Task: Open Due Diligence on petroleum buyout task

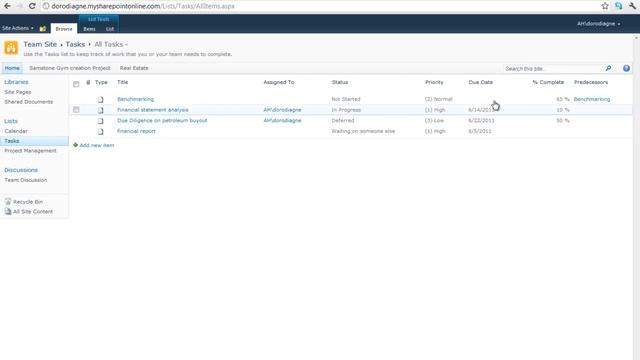Action: pyautogui.click(x=162, y=120)
